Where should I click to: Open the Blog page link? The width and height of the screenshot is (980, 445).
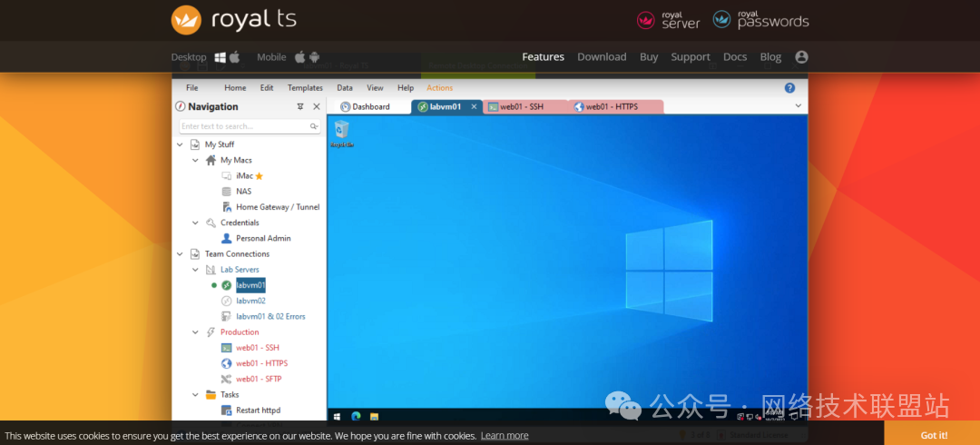click(770, 57)
